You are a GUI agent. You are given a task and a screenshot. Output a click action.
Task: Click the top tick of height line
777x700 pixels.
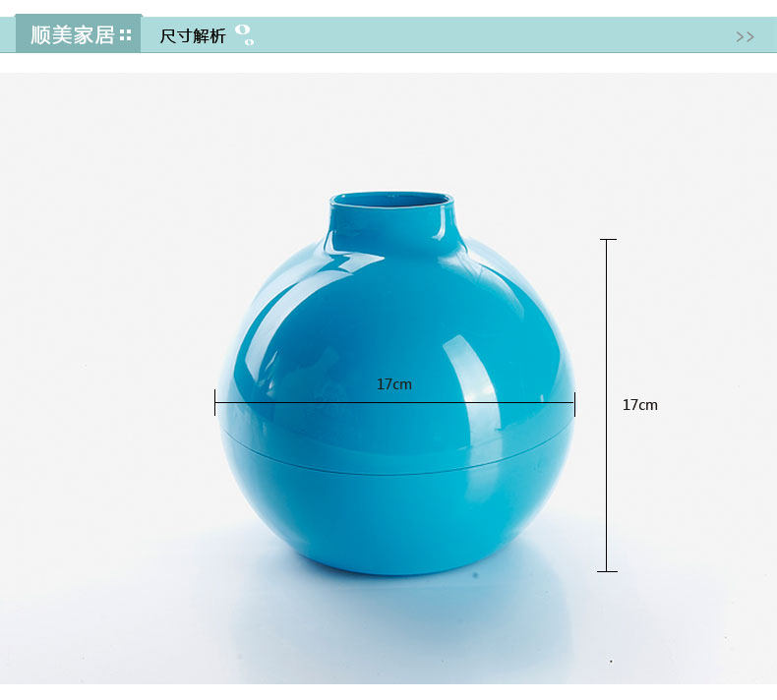point(608,239)
